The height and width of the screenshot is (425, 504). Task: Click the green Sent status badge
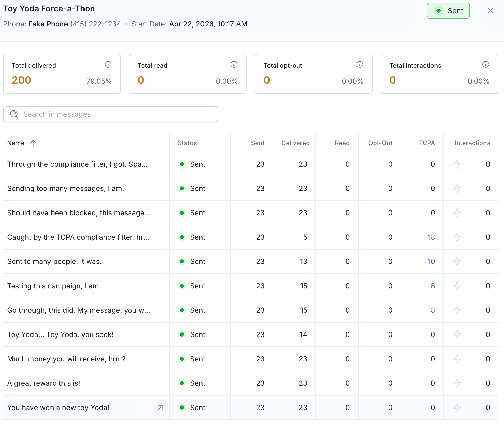coord(448,11)
